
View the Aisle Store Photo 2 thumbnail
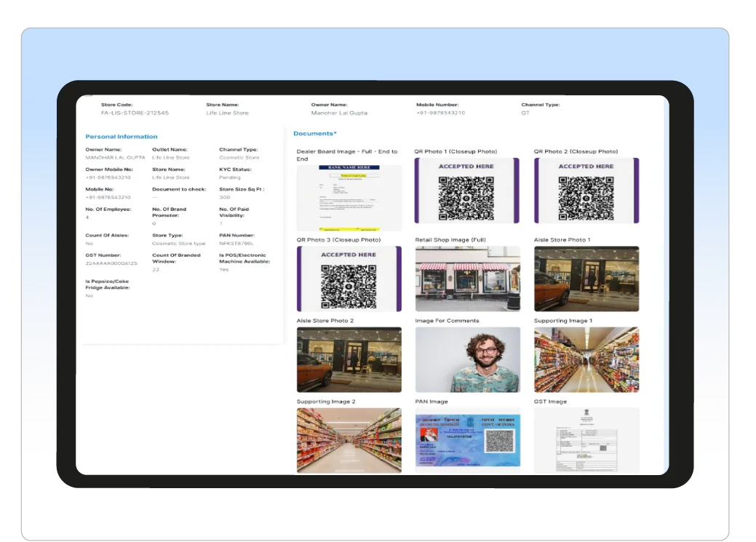(349, 359)
